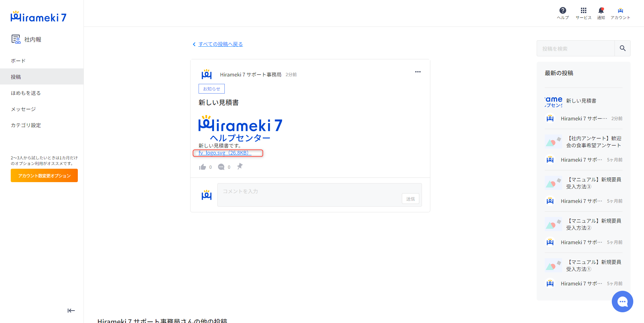Click the thumbnail of the 社内アンケート post

(553, 142)
